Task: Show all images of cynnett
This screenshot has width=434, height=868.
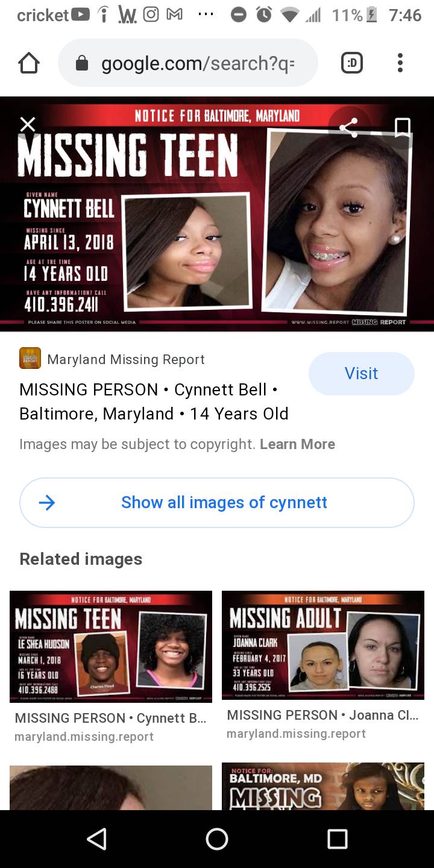Action: (x=217, y=503)
